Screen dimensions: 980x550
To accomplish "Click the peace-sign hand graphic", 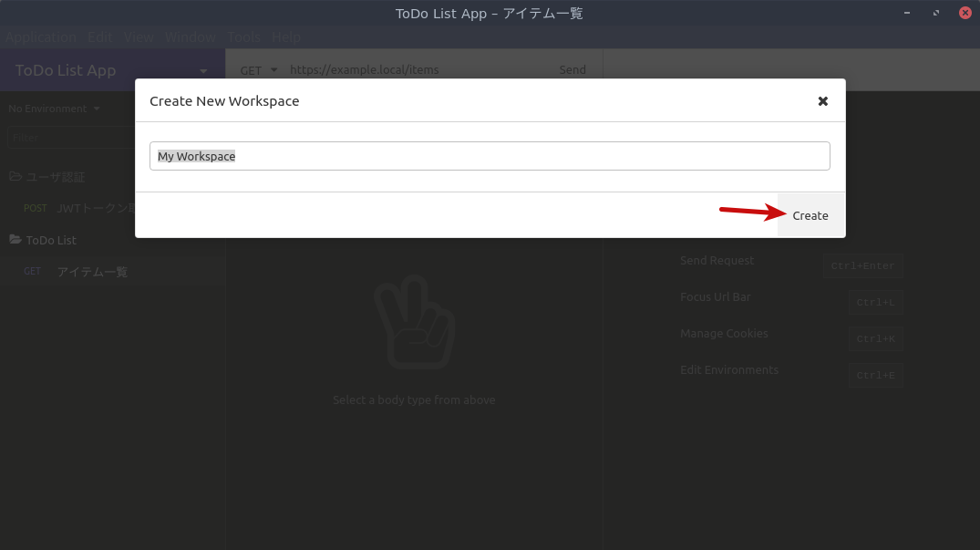I will point(415,323).
